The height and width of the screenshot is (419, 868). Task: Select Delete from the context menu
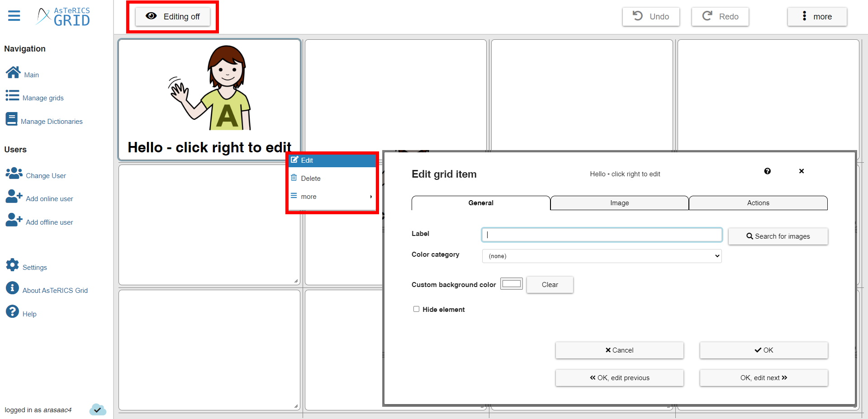[310, 178]
